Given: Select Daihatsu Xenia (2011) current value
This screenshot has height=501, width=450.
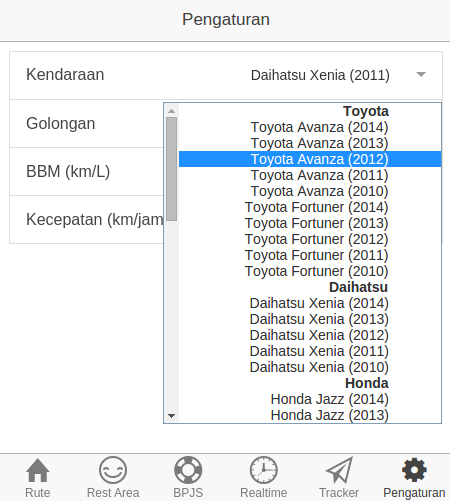Looking at the screenshot, I should (320, 75).
